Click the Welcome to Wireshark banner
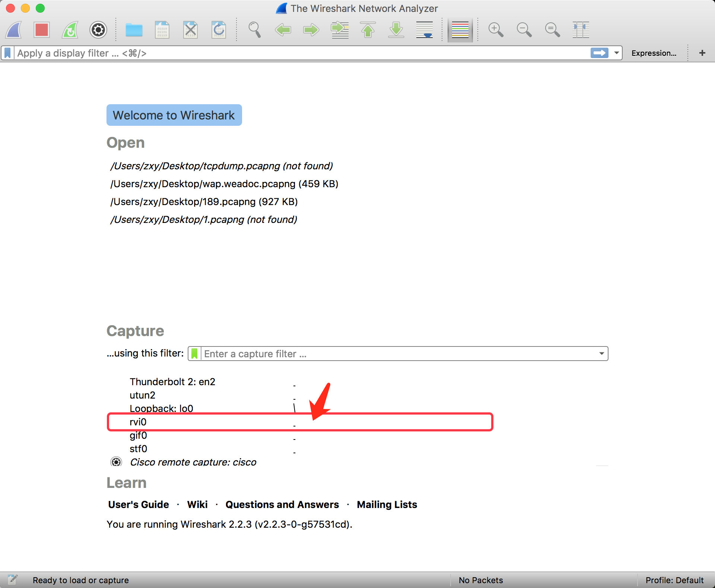Viewport: 715px width, 588px height. tap(174, 115)
